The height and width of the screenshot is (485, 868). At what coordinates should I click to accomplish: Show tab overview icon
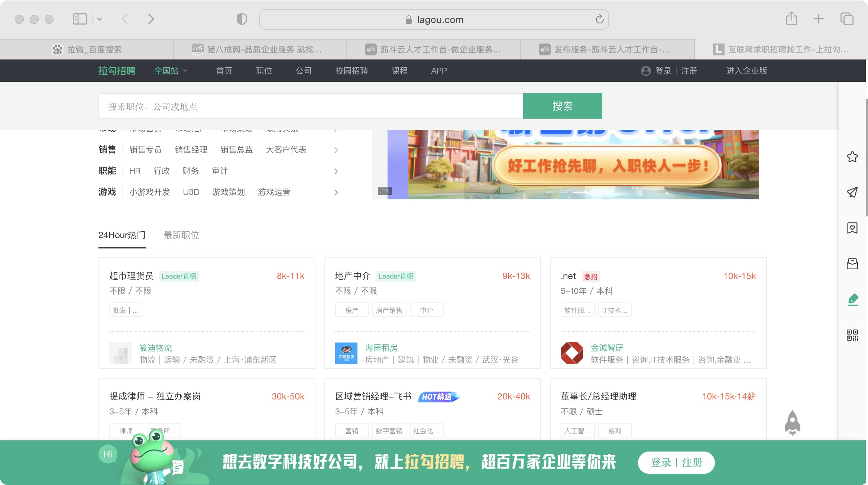[847, 19]
